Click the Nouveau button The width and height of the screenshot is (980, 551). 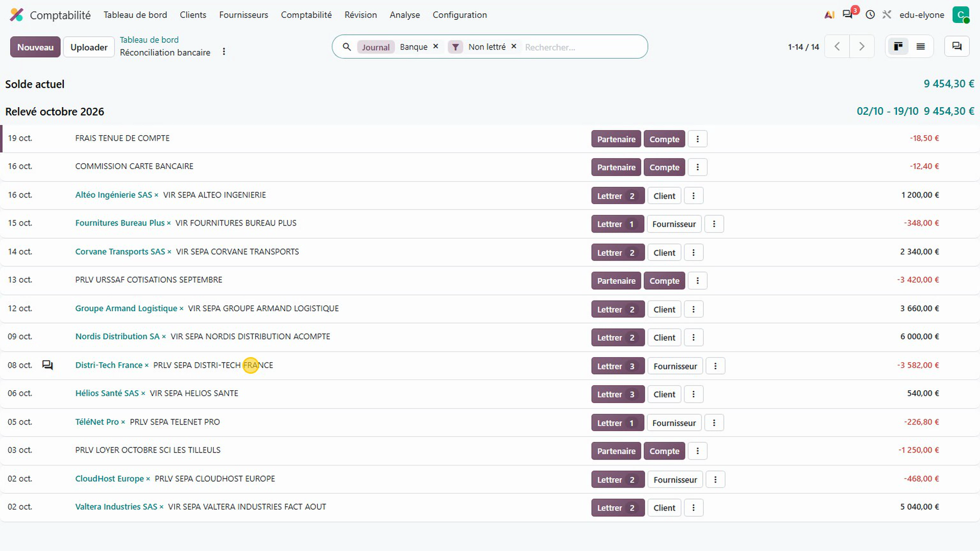pyautogui.click(x=35, y=47)
